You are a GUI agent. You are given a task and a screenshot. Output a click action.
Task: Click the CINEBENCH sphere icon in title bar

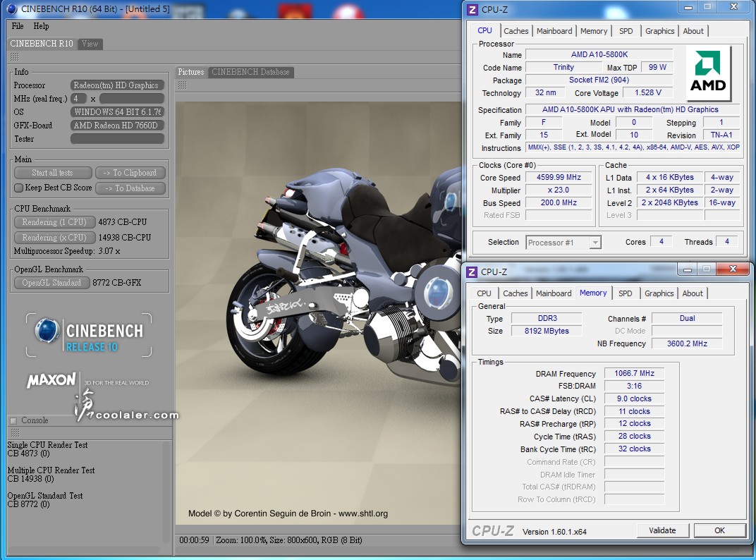pyautogui.click(x=11, y=9)
